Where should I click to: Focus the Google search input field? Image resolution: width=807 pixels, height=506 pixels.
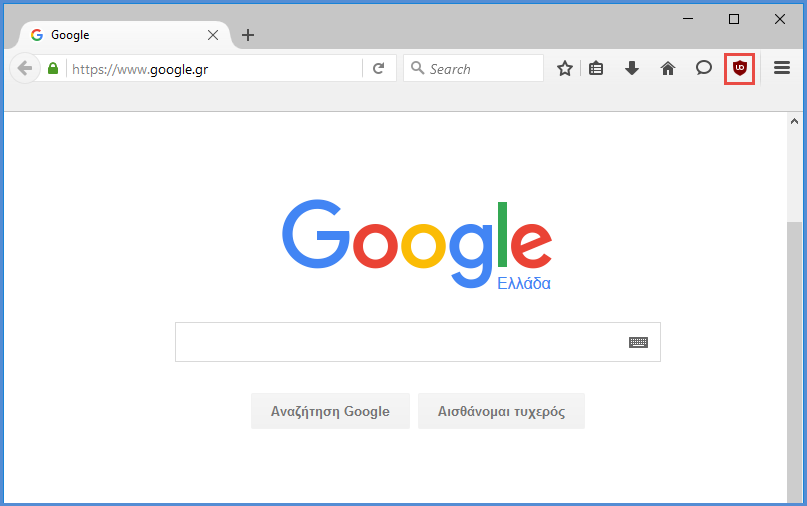[x=401, y=342]
